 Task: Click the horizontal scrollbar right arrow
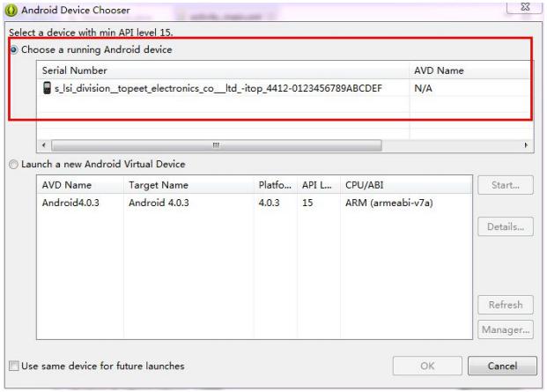526,145
